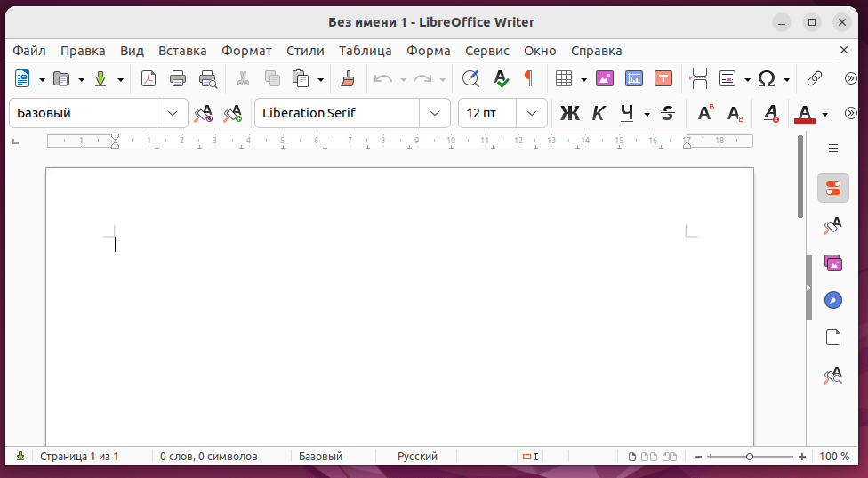Toggle formatting marks pilcrow
Screen dimensions: 868x478
tap(528, 78)
